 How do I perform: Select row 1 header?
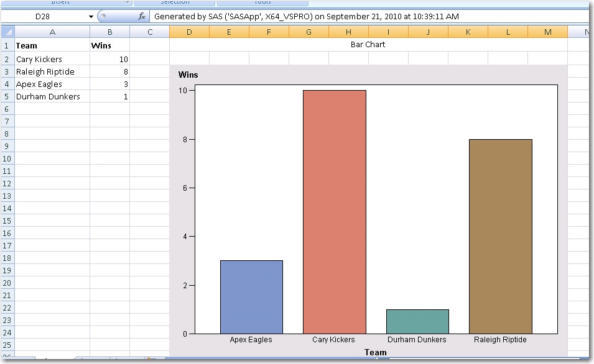(x=7, y=46)
